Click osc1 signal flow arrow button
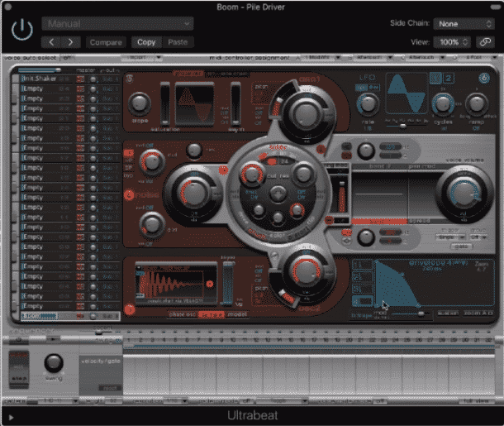Screen dimensions: 504x426 [321, 149]
